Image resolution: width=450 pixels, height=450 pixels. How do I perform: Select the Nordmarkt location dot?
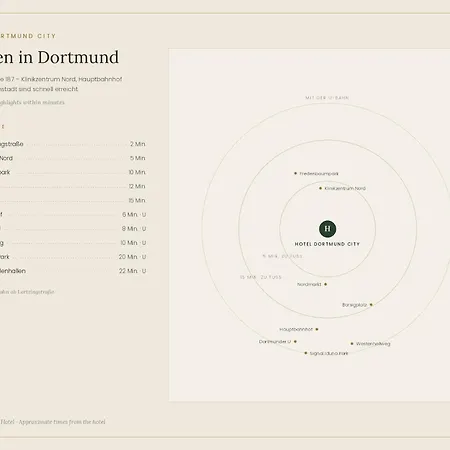pos(326,284)
